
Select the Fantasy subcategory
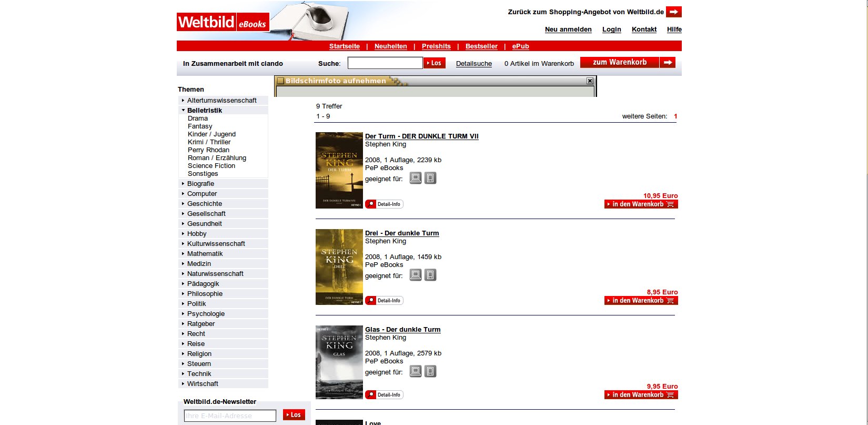point(200,126)
